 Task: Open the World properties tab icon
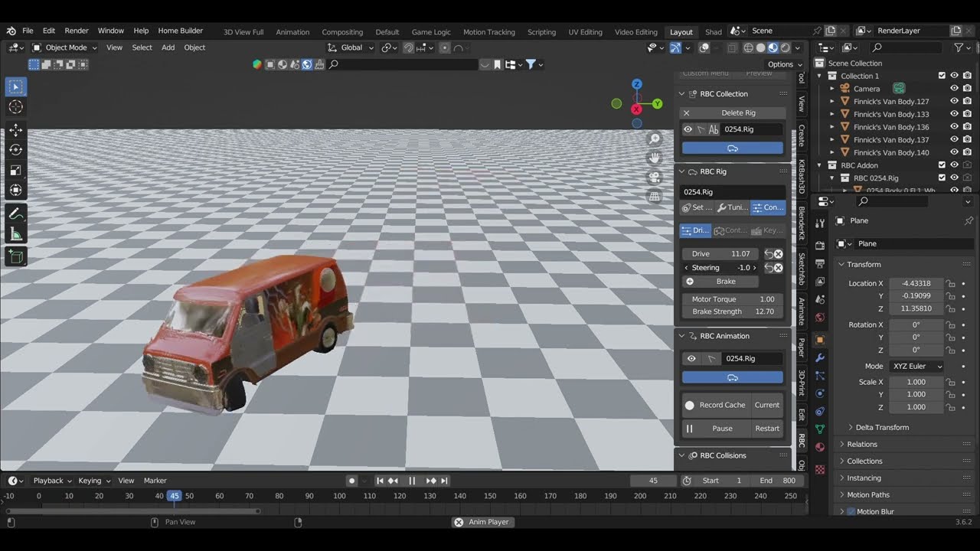point(820,317)
